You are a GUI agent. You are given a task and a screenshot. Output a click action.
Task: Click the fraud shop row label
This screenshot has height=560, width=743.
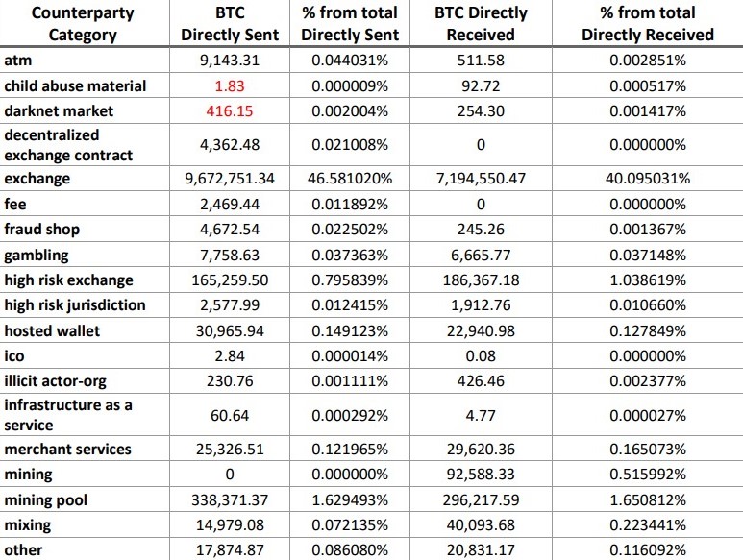point(41,230)
